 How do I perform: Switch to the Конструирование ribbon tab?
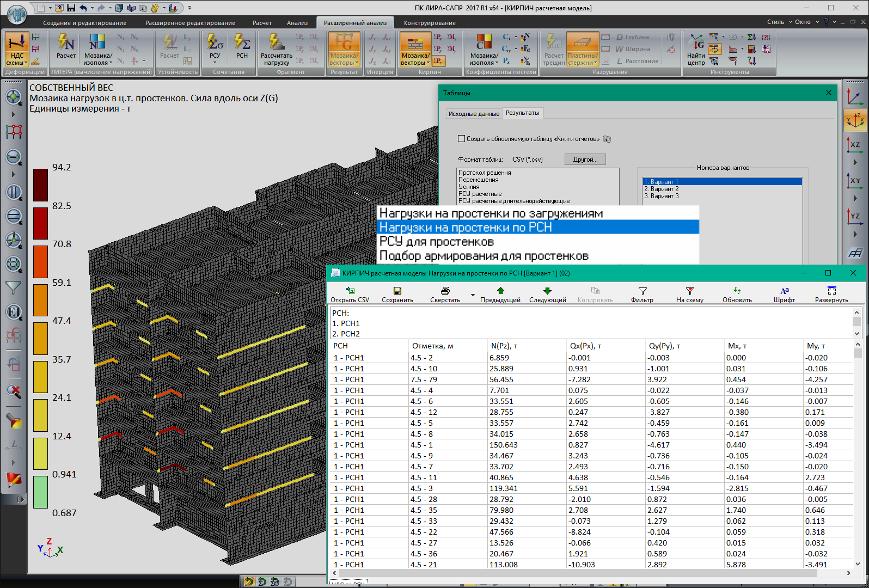tap(429, 23)
